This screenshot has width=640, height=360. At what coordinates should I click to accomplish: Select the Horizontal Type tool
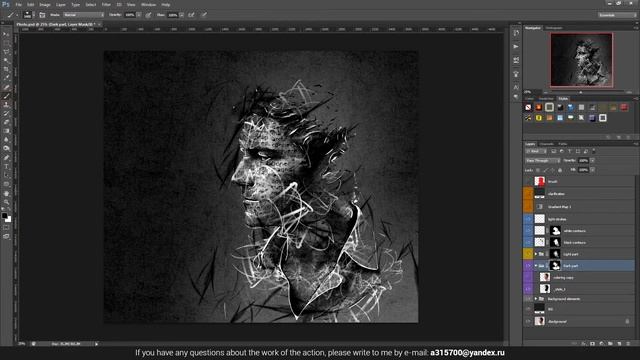(6, 167)
